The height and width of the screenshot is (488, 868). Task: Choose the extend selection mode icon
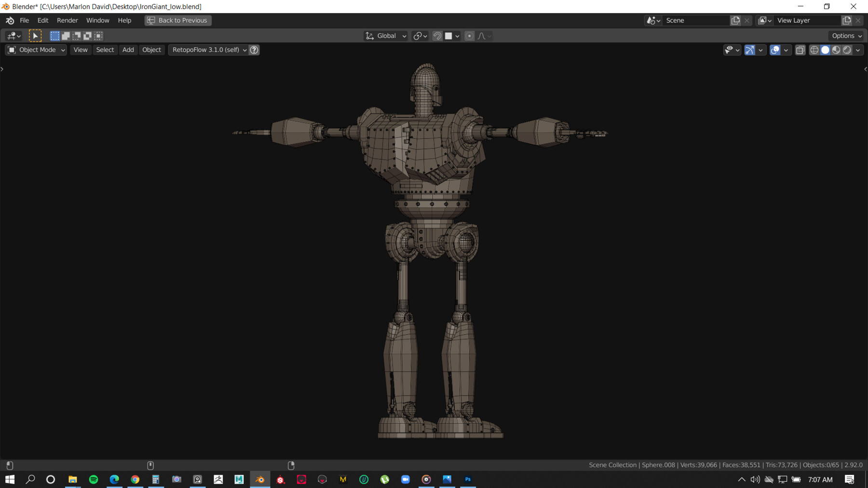66,36
